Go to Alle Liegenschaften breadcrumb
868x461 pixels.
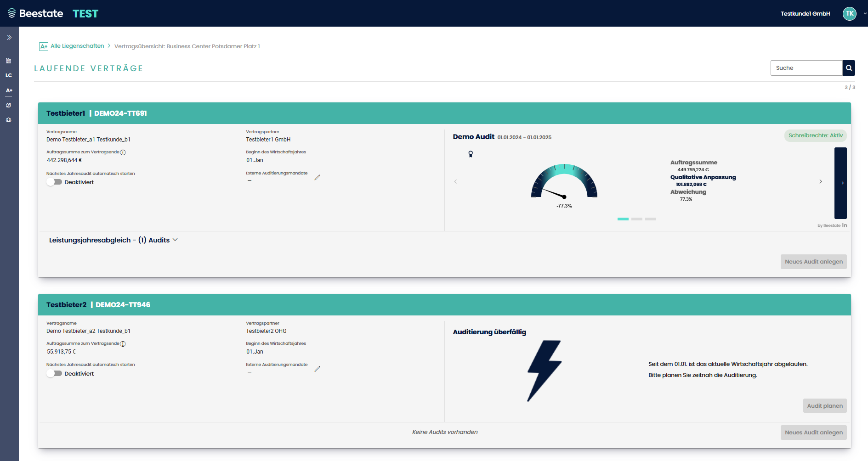tap(77, 46)
